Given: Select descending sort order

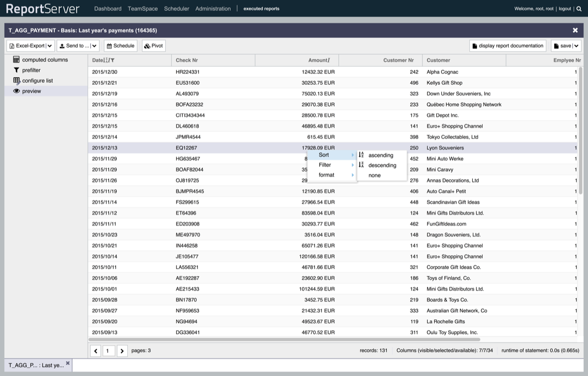Looking at the screenshot, I should tap(382, 165).
